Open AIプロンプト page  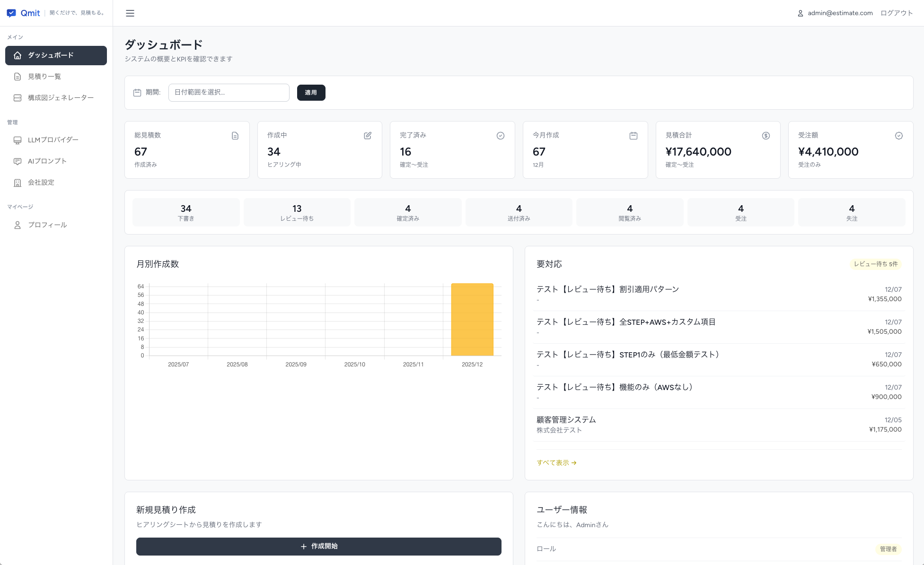tap(47, 161)
